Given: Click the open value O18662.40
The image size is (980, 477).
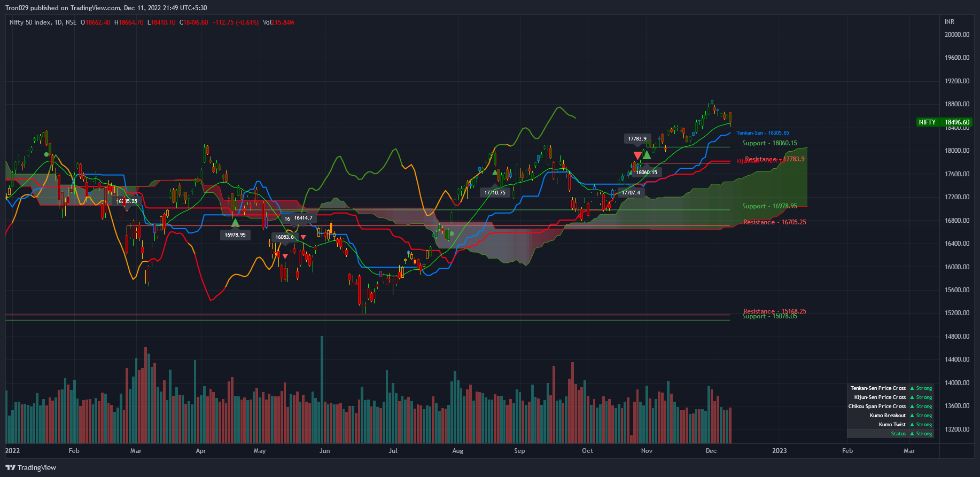Looking at the screenshot, I should (96, 22).
